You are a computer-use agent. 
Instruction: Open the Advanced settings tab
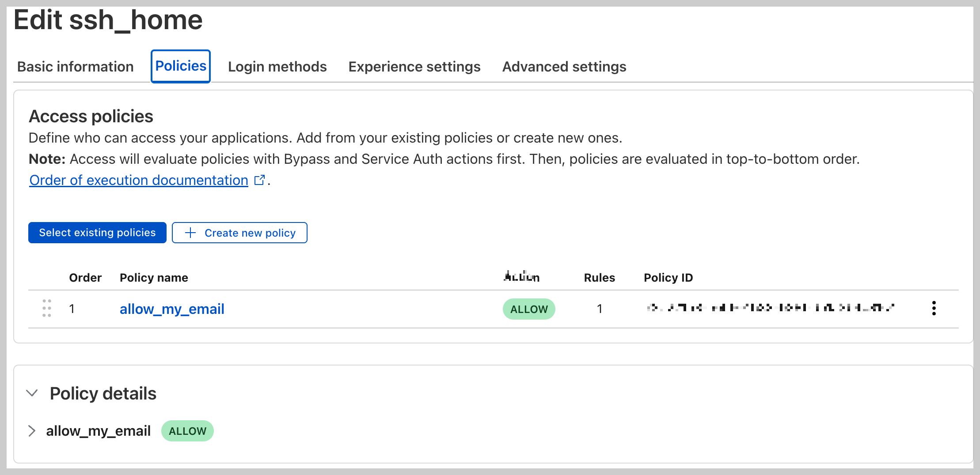click(564, 67)
